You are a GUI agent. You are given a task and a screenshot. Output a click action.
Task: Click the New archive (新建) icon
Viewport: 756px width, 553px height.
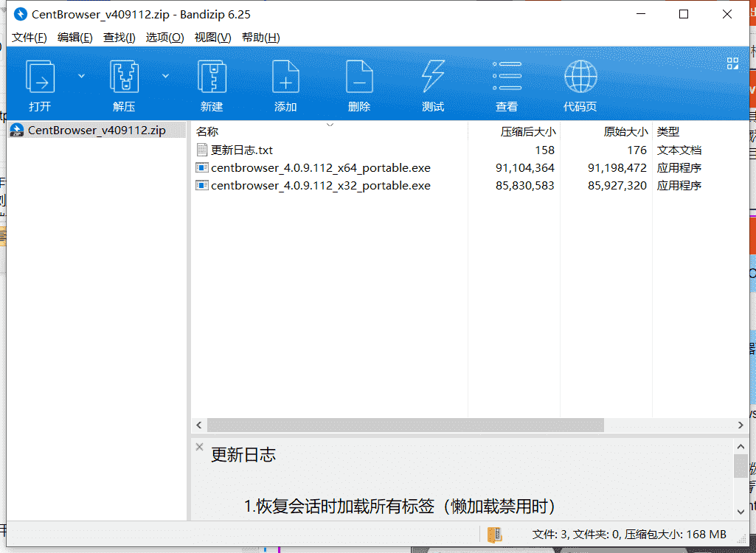coord(212,76)
